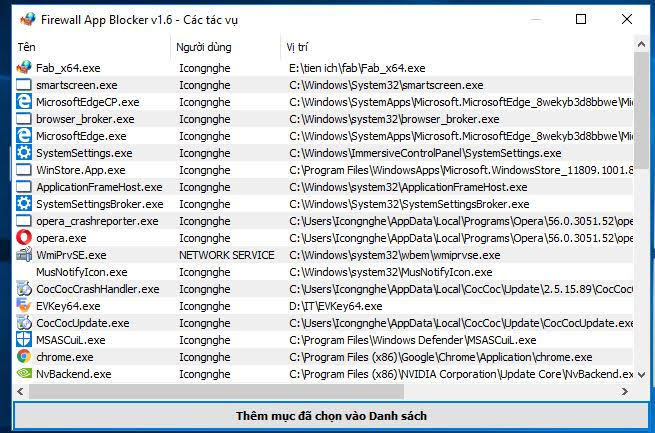Screen dimensions: 655x433
Task: Click path ending 'Windows Defender\MSASCuiL.exe'
Action: click(x=412, y=340)
